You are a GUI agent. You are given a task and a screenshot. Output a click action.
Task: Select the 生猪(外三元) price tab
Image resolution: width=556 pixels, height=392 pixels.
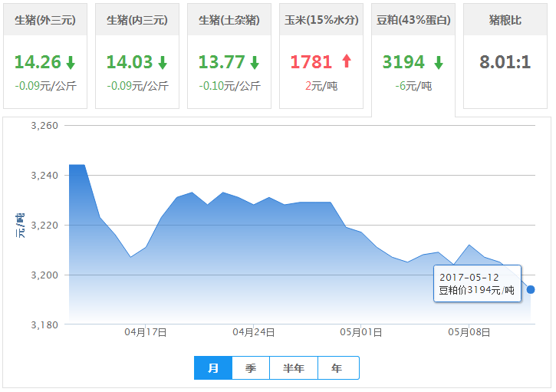[x=45, y=56]
